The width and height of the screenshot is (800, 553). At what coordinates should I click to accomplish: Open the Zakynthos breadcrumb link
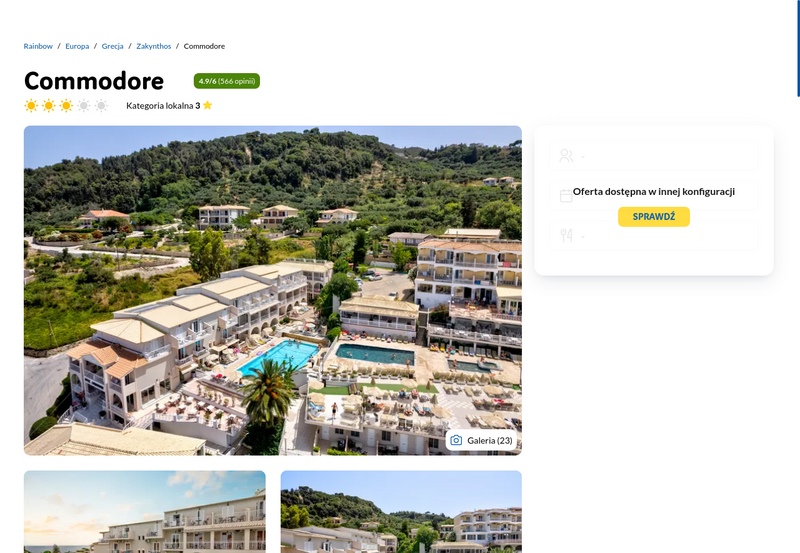(x=154, y=46)
